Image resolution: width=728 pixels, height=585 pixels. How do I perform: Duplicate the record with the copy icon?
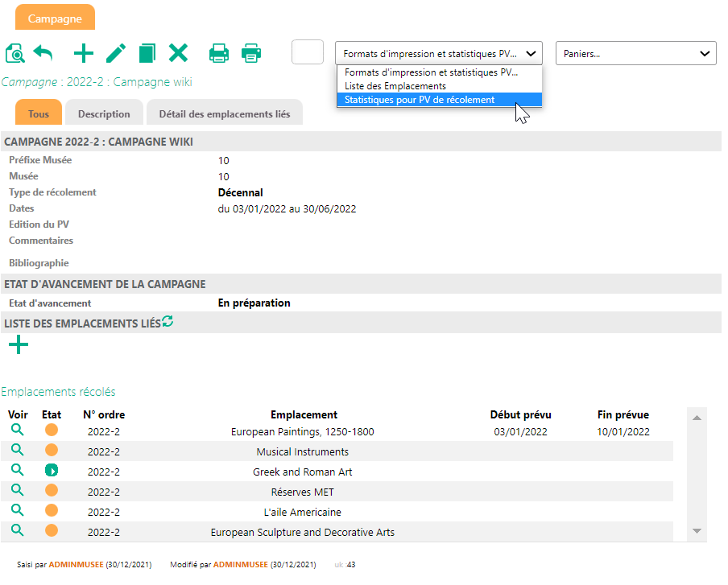pos(147,54)
